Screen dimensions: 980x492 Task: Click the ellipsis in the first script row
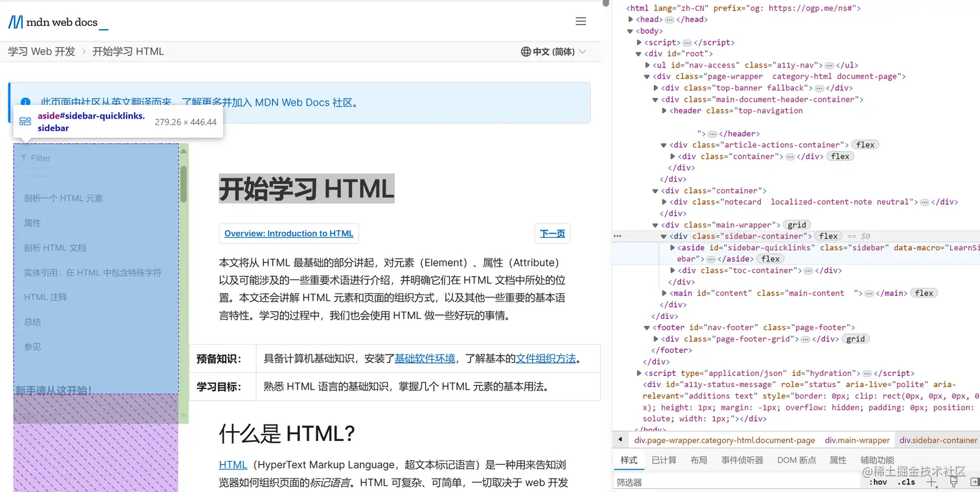coord(688,42)
